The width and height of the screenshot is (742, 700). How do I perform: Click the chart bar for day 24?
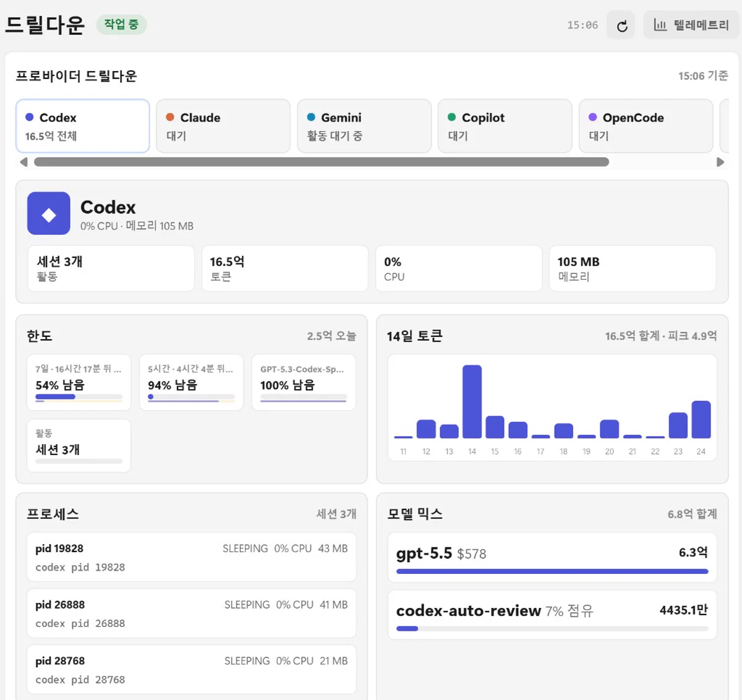[x=701, y=419]
